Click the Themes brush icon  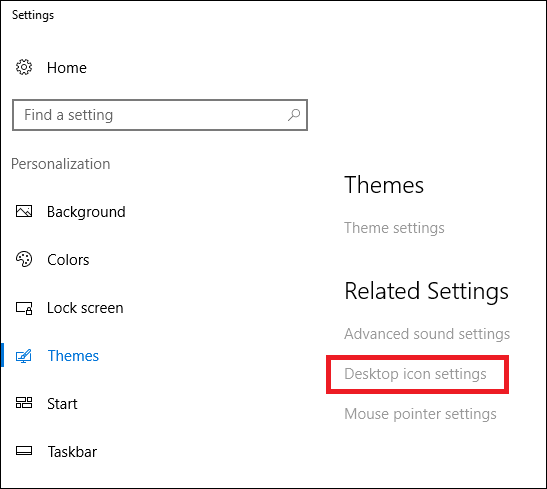(x=24, y=356)
